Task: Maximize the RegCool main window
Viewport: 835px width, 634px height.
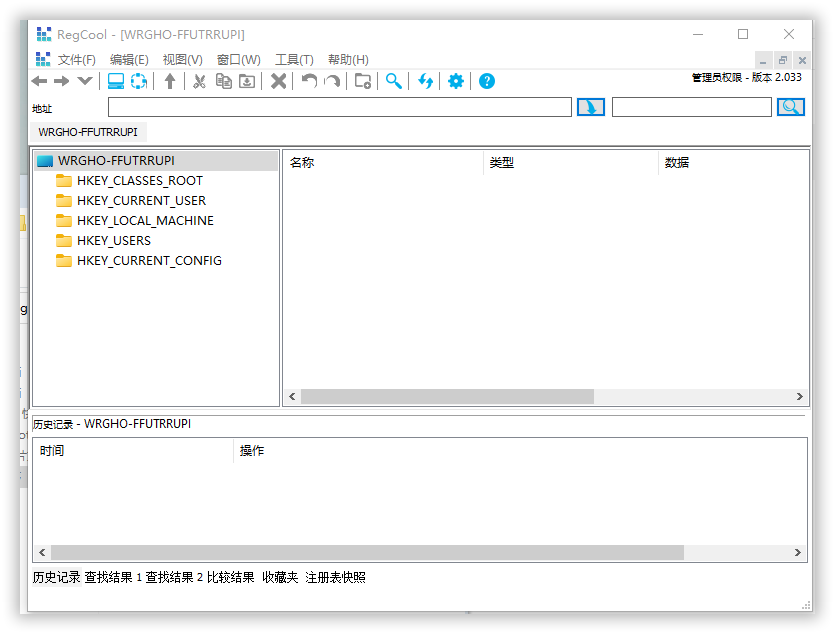Action: 743,34
